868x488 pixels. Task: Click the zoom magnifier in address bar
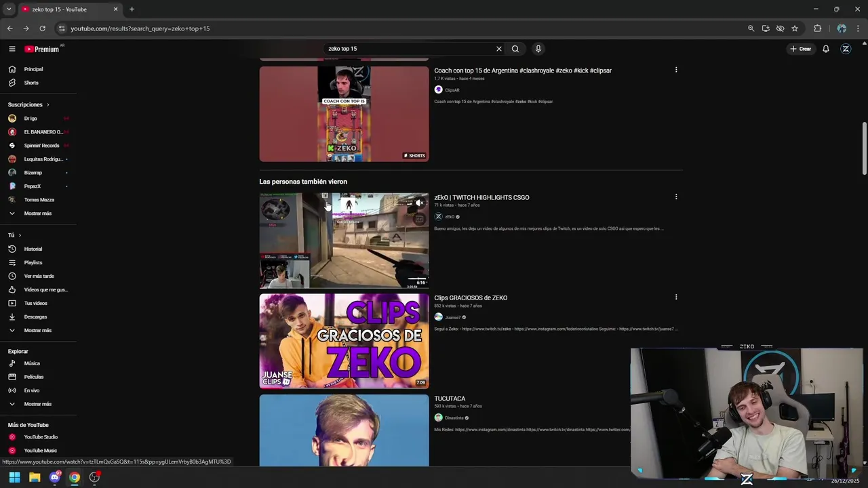751,28
